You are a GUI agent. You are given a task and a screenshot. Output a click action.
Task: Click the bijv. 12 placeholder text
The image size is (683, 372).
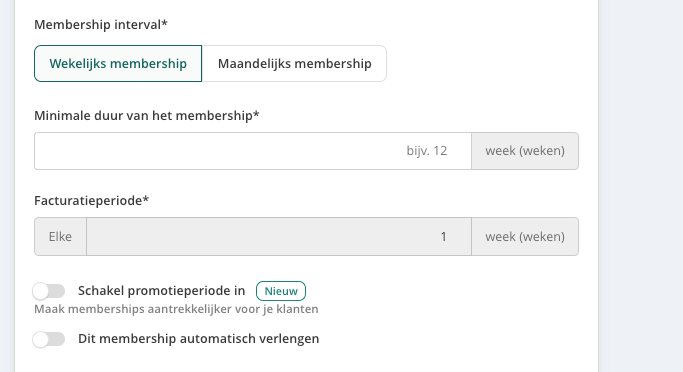pos(427,151)
